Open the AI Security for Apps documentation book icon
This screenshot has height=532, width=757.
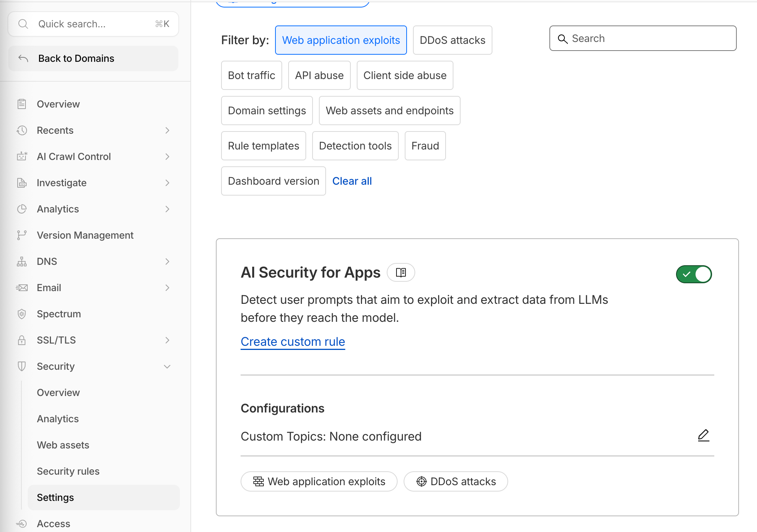(x=401, y=272)
